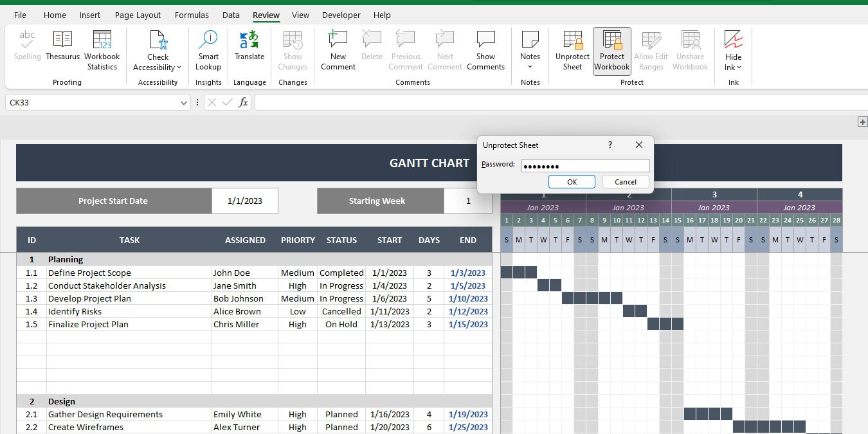Open the Translate tool
Viewport: 868px width, 434px height.
click(249, 48)
